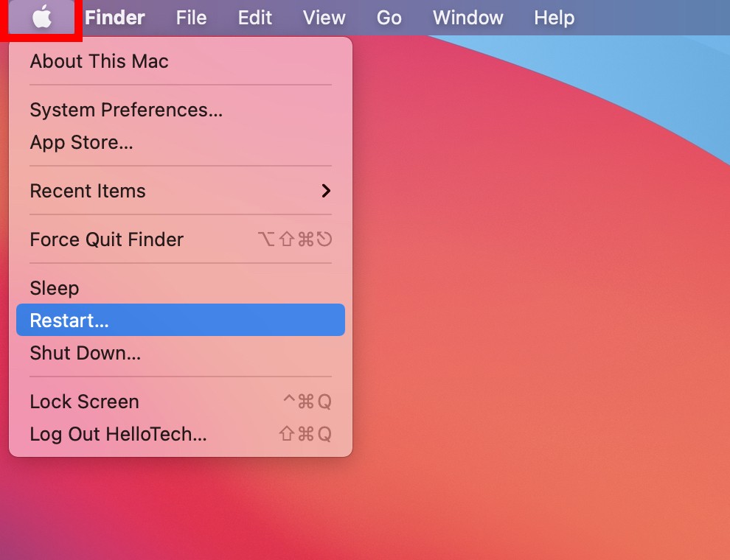Open the View menu
Viewport: 730px width, 560px height.
(x=324, y=18)
